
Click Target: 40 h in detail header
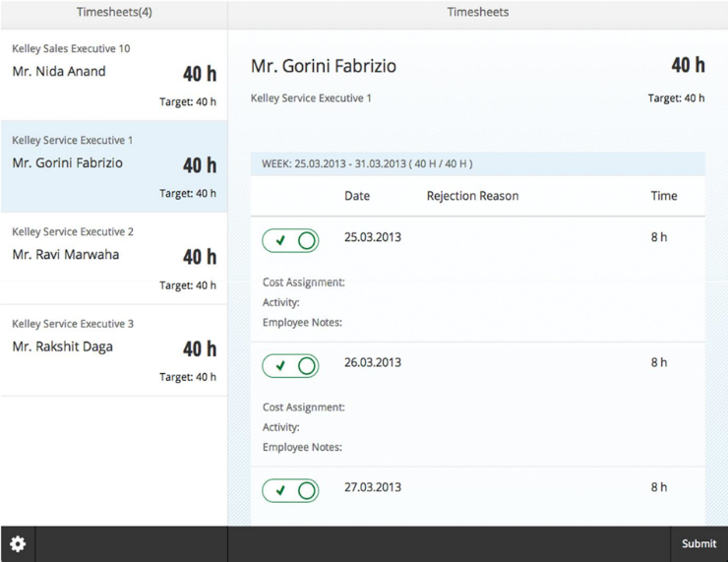click(677, 98)
